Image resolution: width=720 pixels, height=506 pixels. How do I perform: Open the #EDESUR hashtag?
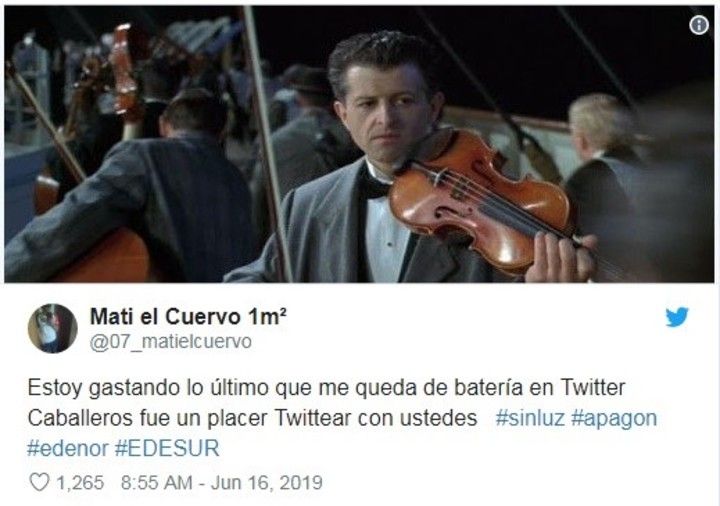point(167,448)
